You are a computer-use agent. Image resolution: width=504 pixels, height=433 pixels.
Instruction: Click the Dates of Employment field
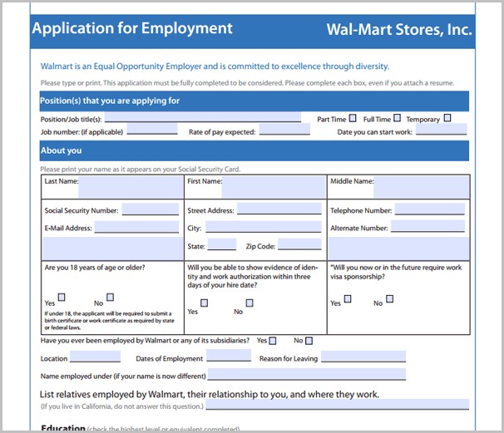coord(229,356)
